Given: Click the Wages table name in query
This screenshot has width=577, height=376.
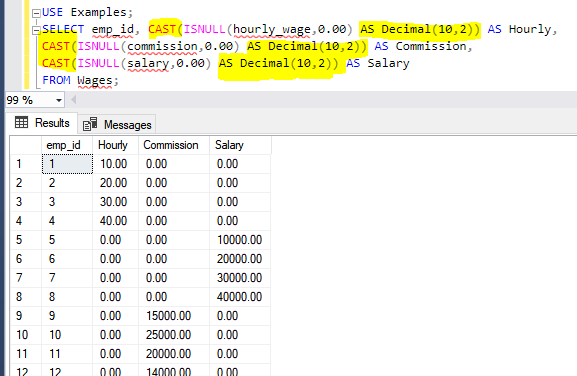Looking at the screenshot, I should 95,81.
